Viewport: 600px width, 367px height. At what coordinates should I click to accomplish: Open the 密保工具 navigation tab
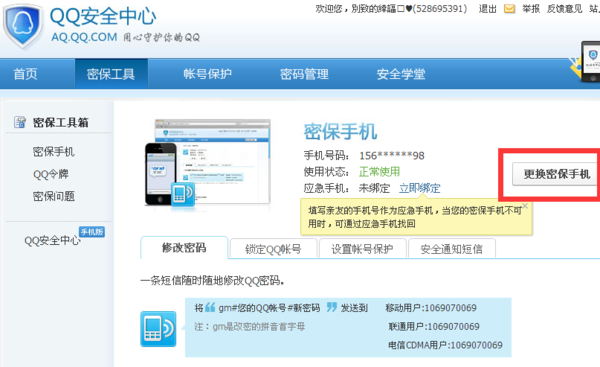pos(111,74)
